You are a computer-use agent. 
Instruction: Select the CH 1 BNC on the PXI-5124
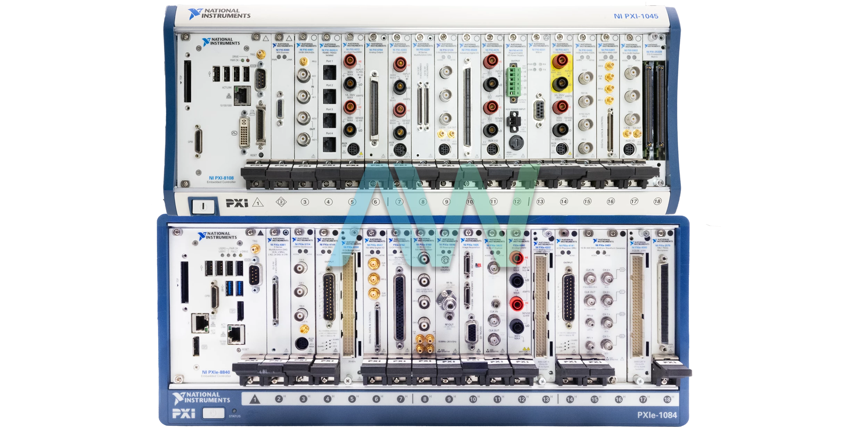coord(445,95)
